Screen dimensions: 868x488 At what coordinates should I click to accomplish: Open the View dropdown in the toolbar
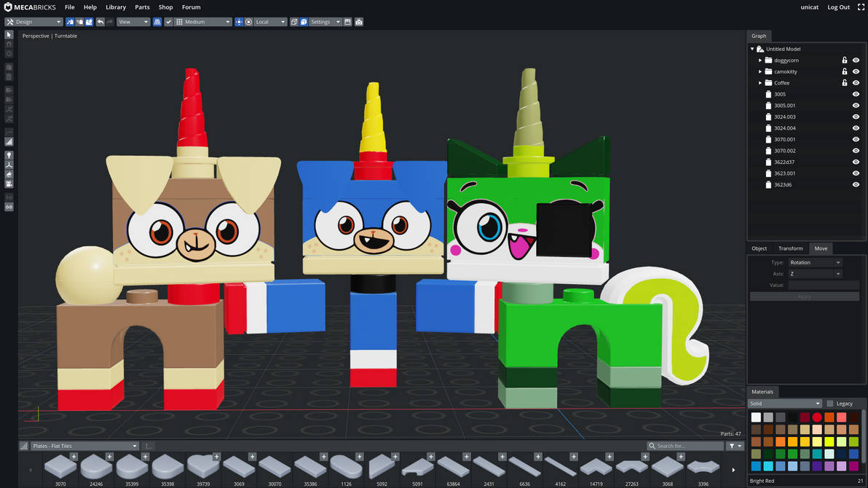tap(133, 21)
